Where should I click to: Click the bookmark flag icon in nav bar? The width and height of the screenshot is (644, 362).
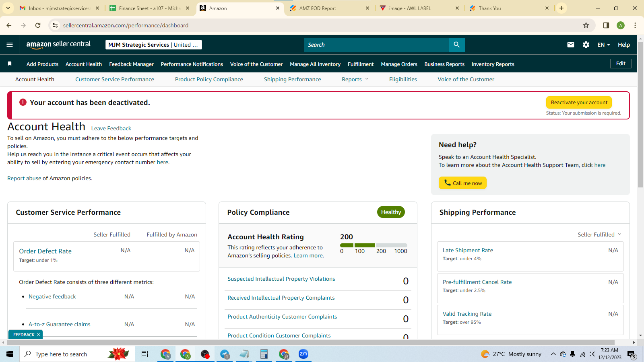point(10,64)
